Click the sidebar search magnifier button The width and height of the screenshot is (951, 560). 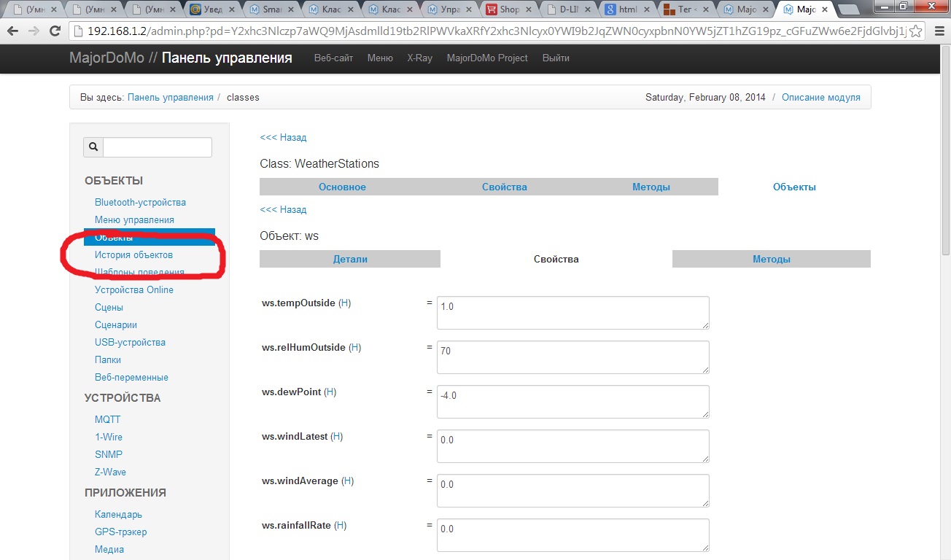(x=93, y=147)
